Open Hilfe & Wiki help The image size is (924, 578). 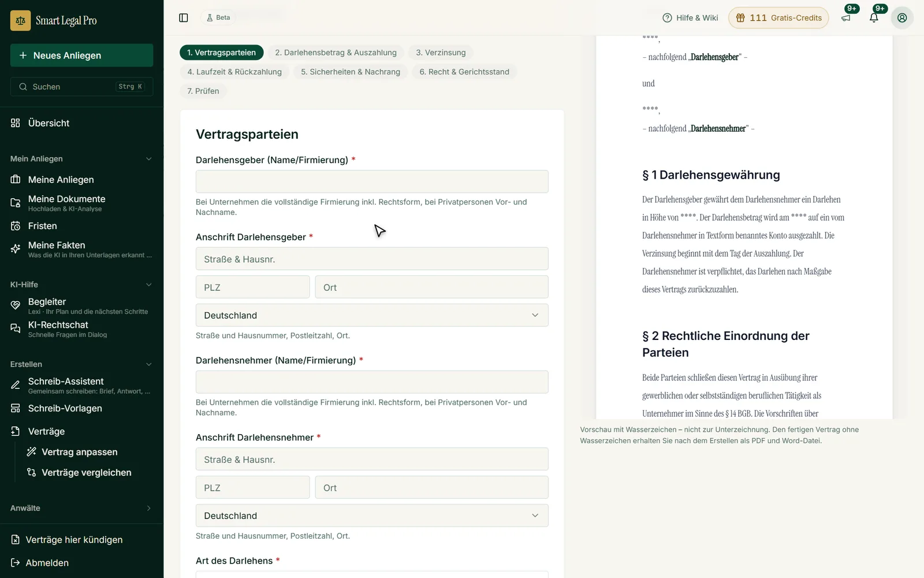point(690,18)
